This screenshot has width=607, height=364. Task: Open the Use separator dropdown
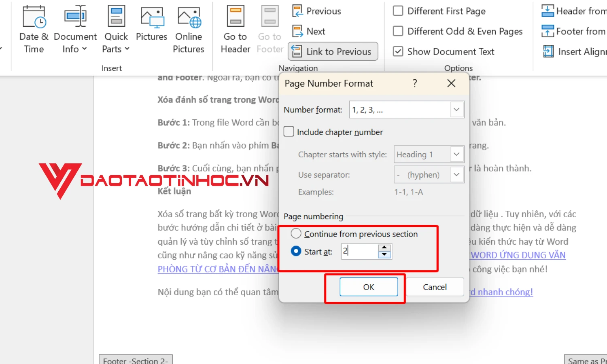pyautogui.click(x=456, y=174)
